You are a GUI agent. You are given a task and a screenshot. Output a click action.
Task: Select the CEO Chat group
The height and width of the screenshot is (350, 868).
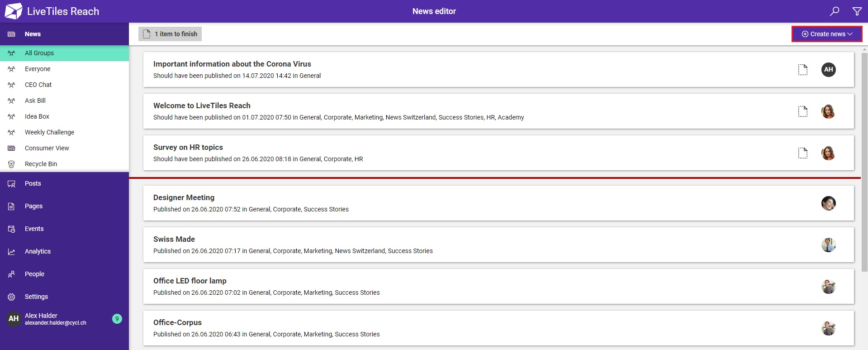(64, 85)
